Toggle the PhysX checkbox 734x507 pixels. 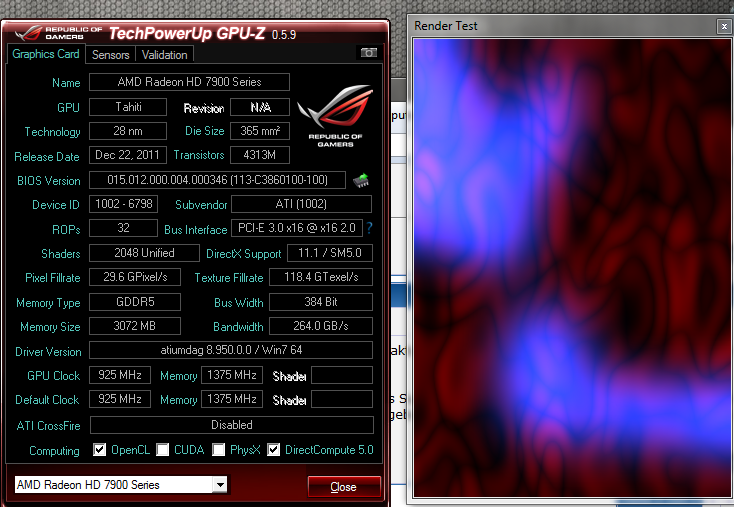point(218,450)
